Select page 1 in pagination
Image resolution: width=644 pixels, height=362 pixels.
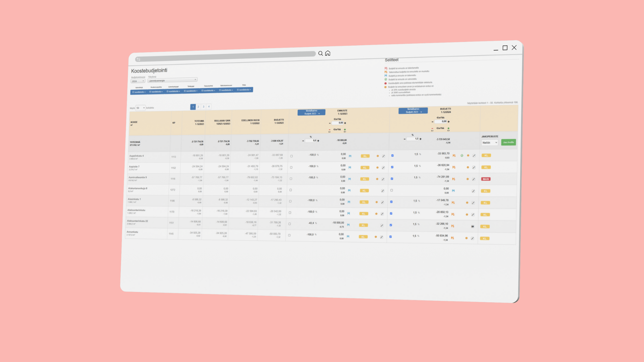point(193,107)
